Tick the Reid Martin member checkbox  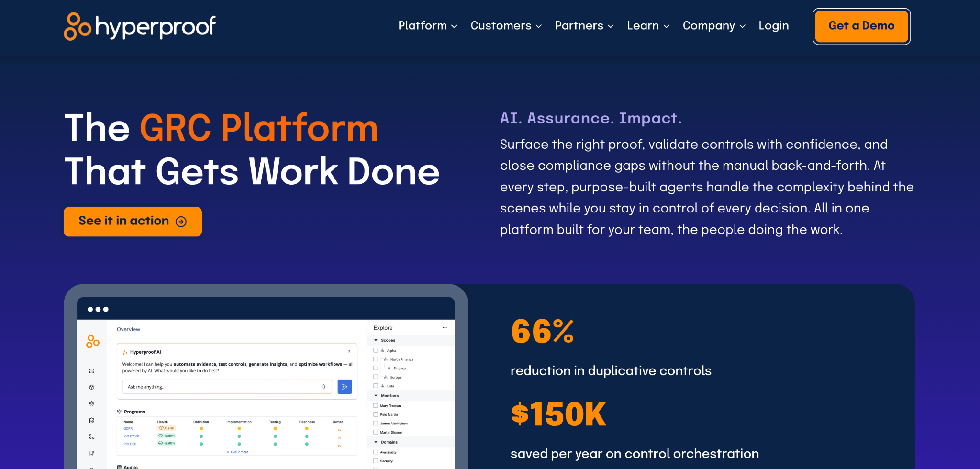[x=376, y=414]
